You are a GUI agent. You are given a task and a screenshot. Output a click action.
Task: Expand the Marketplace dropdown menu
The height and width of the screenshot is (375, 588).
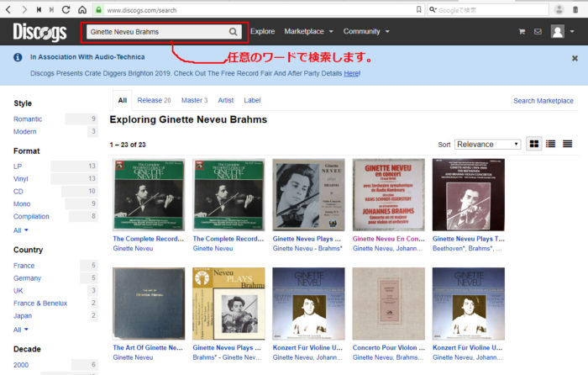pos(308,32)
